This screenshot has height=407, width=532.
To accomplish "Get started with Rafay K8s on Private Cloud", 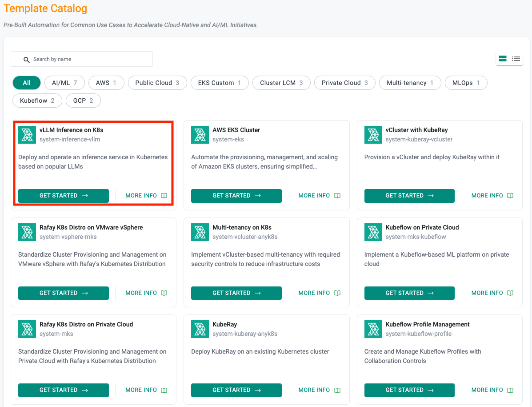I will pos(64,390).
